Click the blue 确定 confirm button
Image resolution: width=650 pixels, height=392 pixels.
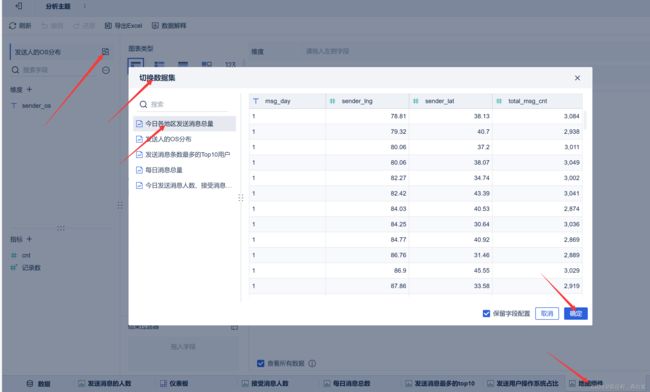(x=576, y=313)
